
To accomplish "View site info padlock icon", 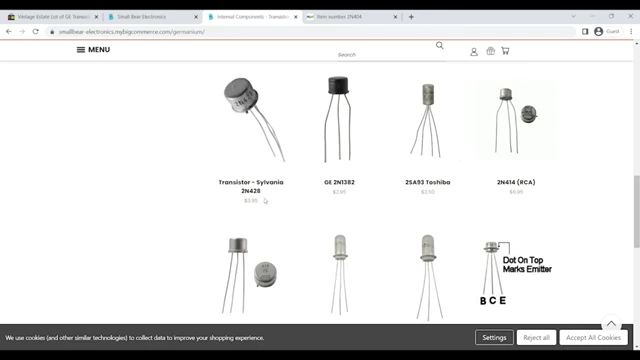I will (x=52, y=32).
